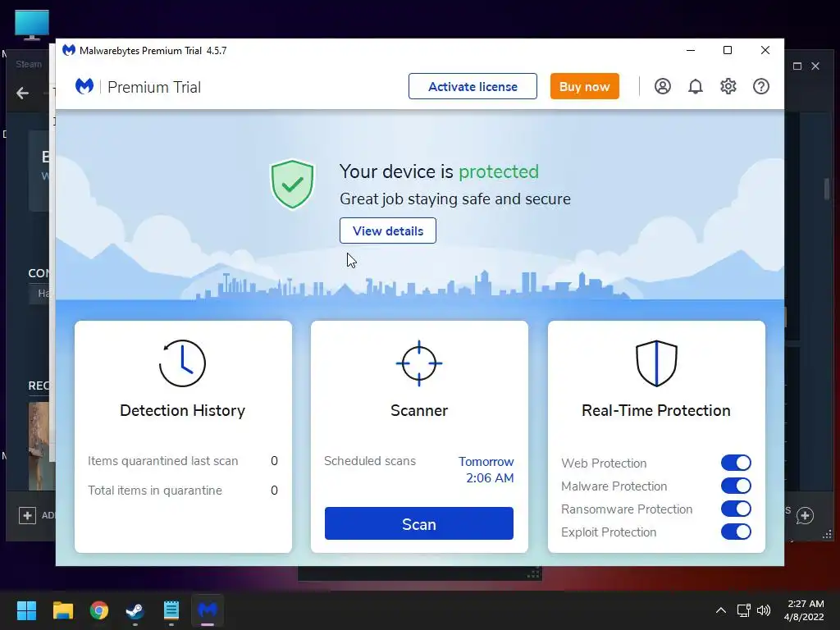The width and height of the screenshot is (840, 630).
Task: Open View details for device status
Action: click(388, 231)
